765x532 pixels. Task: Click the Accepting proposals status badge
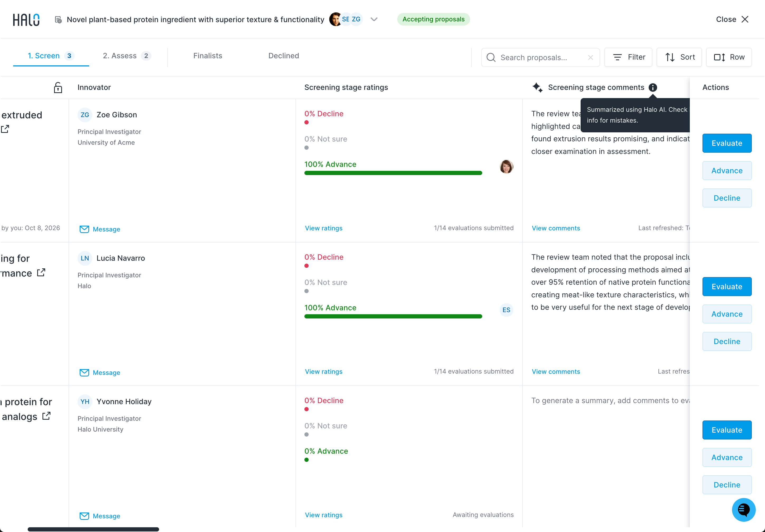(433, 19)
